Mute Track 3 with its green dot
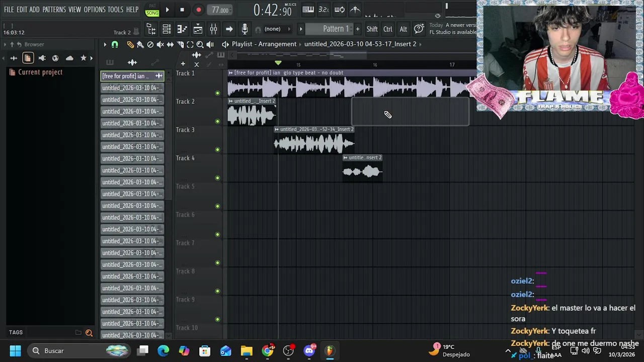 pyautogui.click(x=217, y=149)
